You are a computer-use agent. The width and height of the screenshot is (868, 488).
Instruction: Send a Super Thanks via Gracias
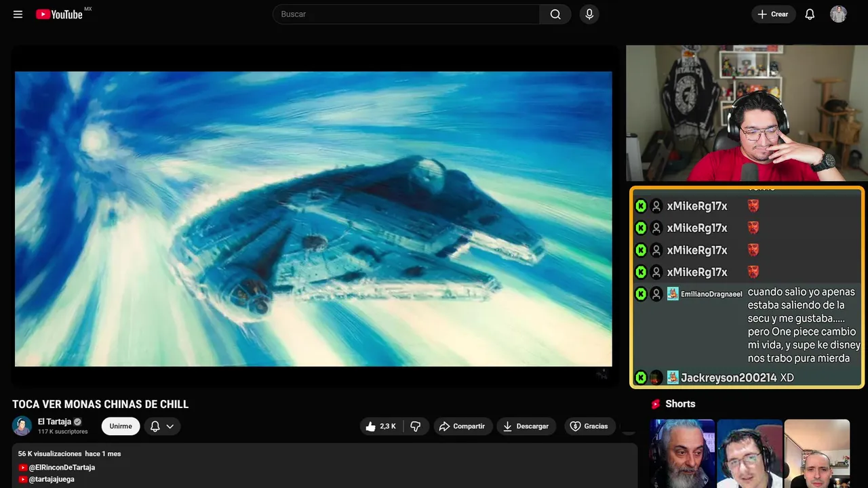tap(589, 426)
